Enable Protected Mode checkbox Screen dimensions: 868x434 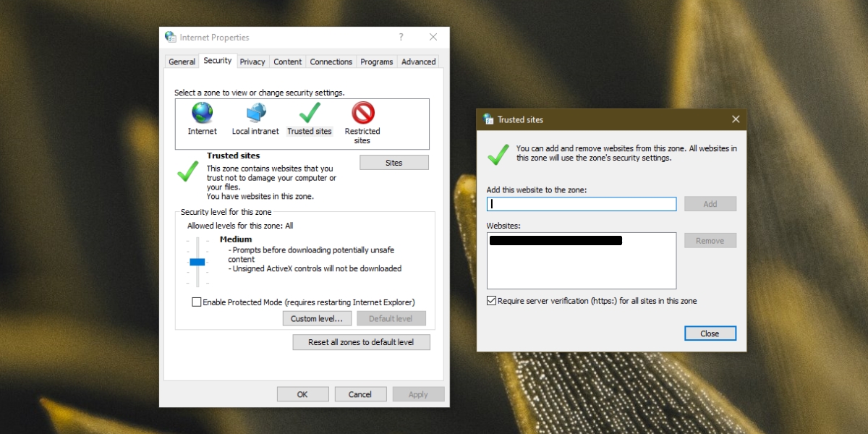pyautogui.click(x=196, y=302)
